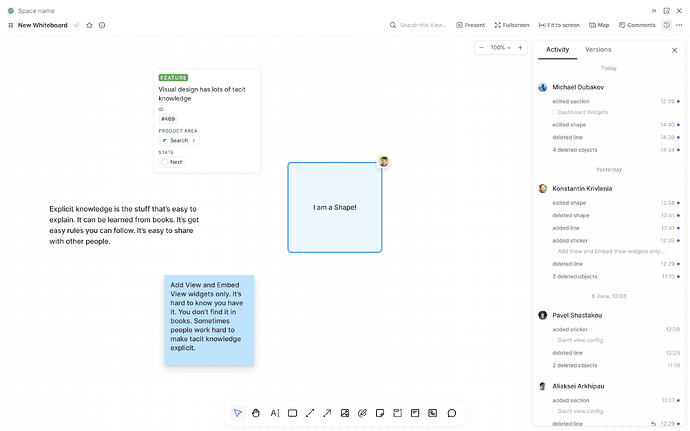Close the Activity panel
The image size is (690, 431).
point(675,50)
